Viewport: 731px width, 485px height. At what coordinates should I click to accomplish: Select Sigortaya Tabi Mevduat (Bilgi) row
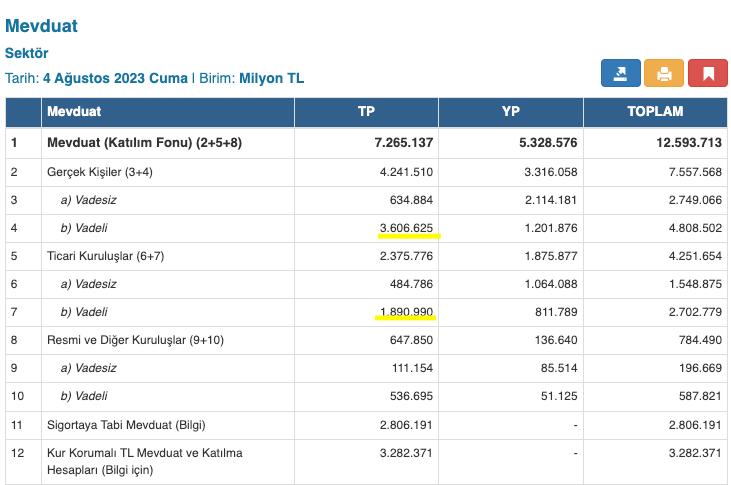point(126,424)
